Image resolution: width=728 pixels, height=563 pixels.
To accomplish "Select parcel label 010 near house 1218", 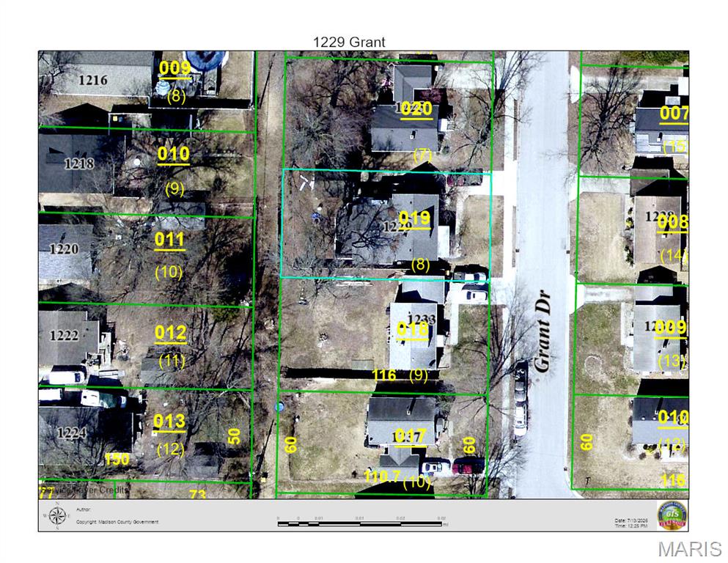I will 173,154.
